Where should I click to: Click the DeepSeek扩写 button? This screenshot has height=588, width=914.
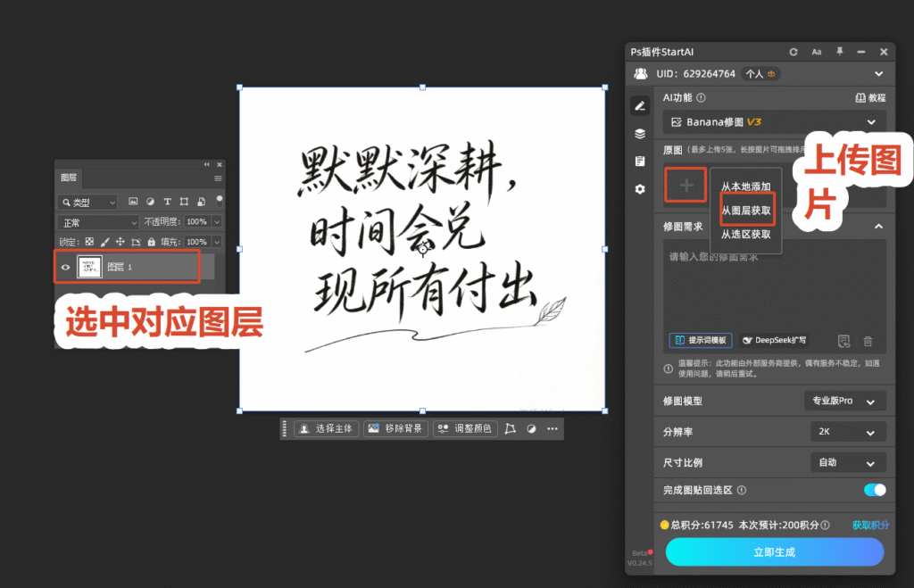click(x=774, y=340)
